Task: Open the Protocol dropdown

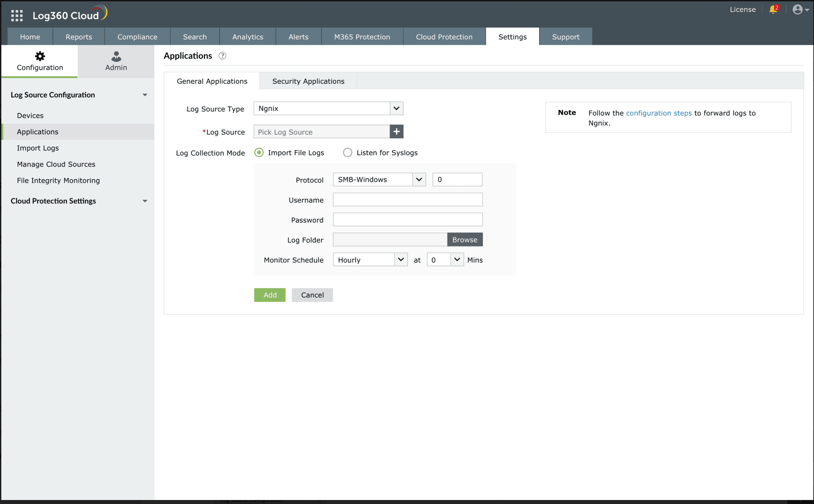Action: point(419,179)
